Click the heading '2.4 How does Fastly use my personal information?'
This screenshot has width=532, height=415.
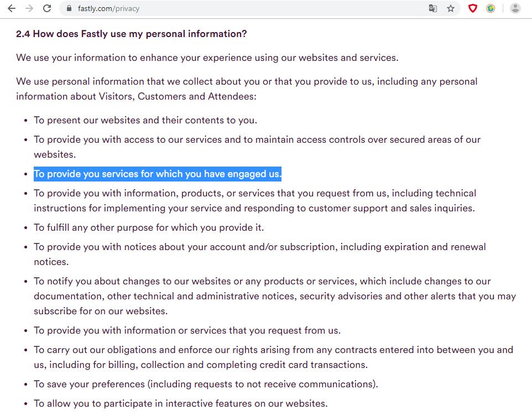pos(131,34)
